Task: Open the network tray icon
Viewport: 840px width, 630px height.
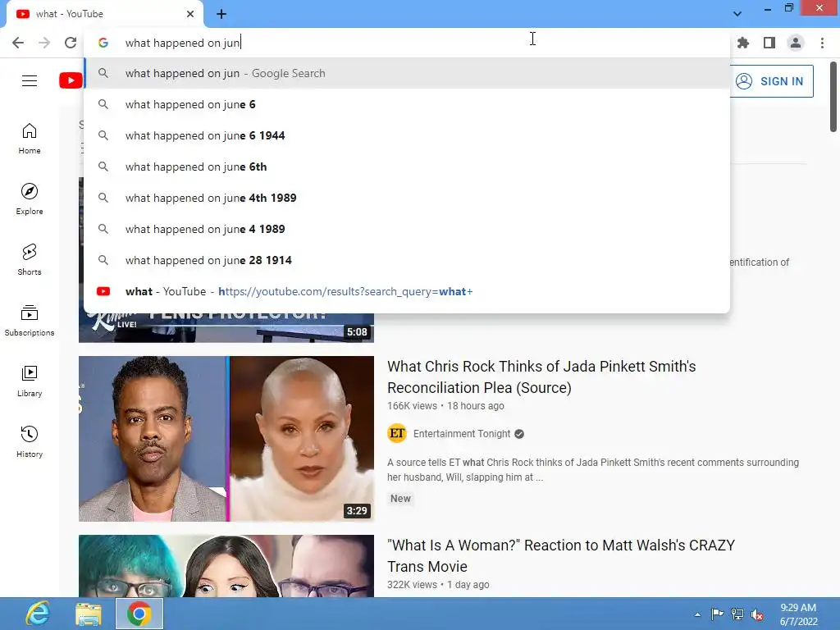Action: 737,614
